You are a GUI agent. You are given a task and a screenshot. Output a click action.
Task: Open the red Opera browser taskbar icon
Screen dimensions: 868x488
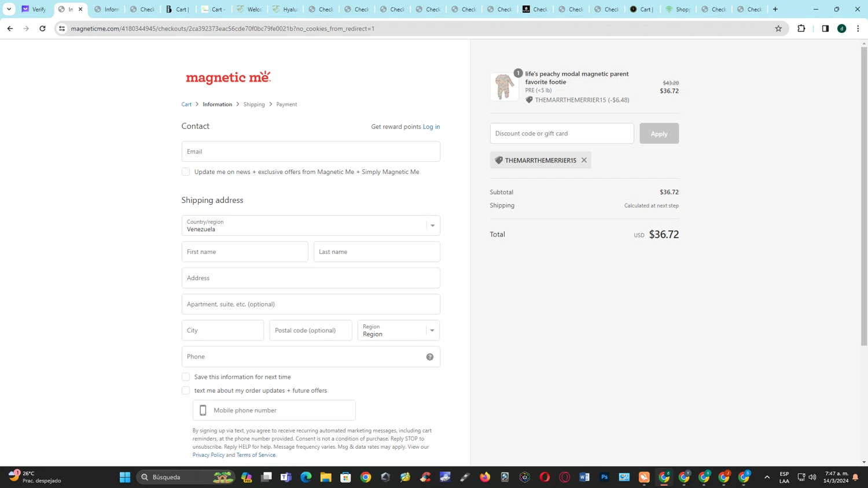[545, 477]
